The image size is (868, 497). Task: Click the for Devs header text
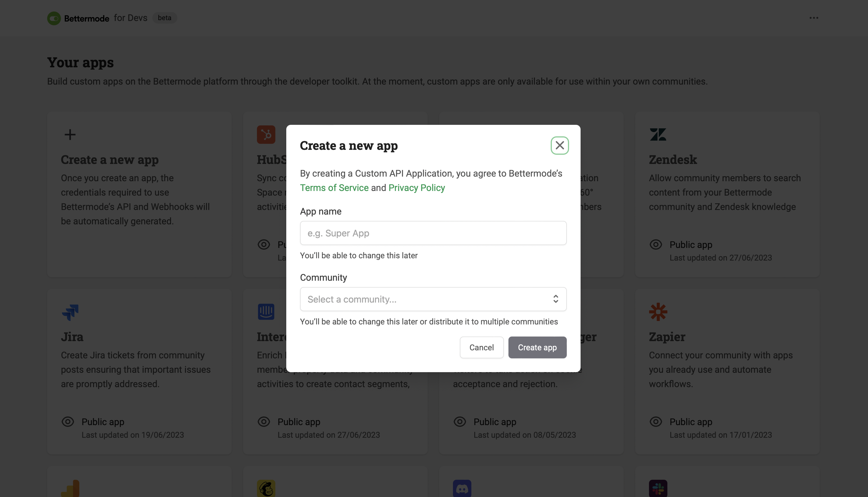(x=130, y=18)
